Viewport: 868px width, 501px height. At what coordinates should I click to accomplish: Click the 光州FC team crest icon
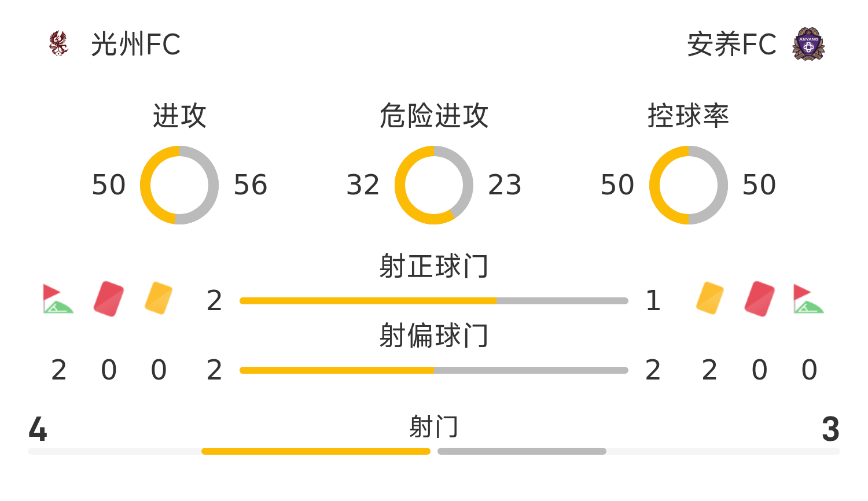tap(58, 44)
